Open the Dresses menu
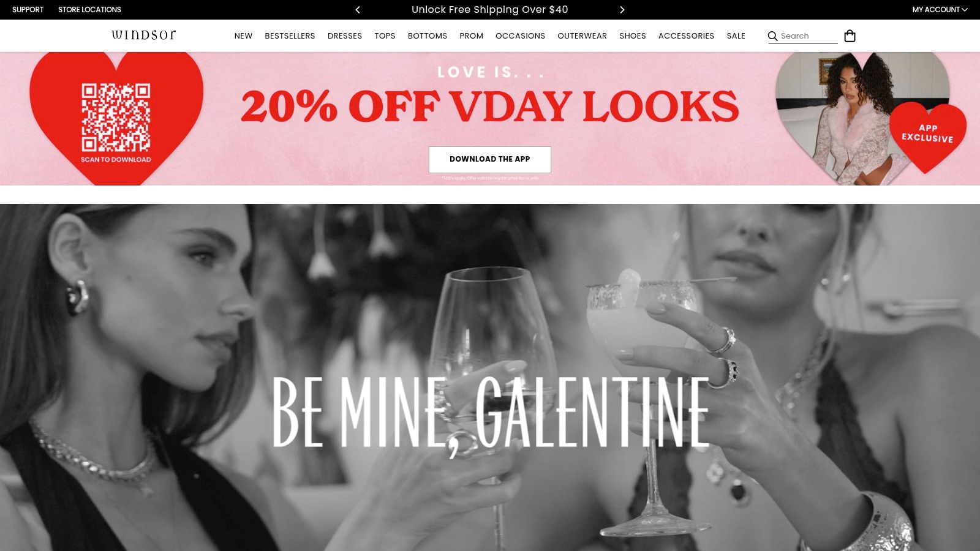 tap(345, 36)
